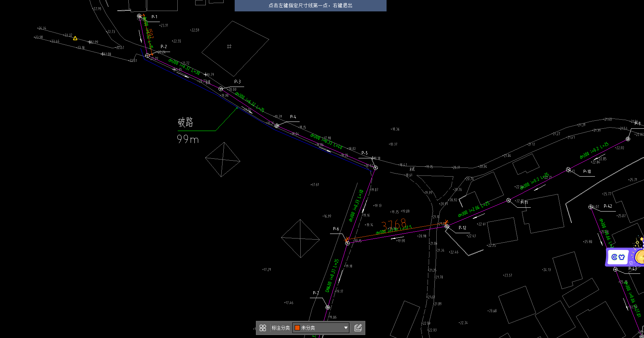Click the +25.80 elevation point
The image size is (644, 338).
588,242
